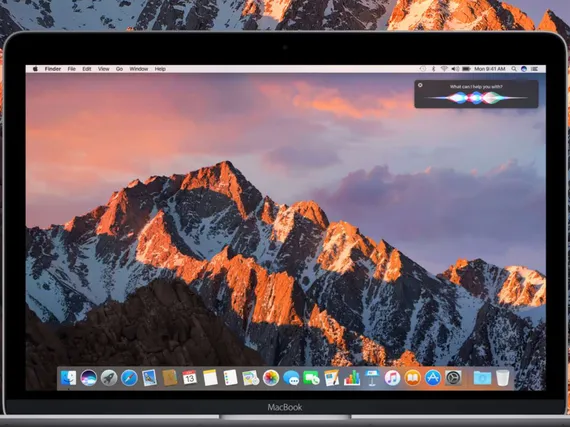Launch iTunes from the Dock
This screenshot has width=570, height=427.
tap(392, 378)
